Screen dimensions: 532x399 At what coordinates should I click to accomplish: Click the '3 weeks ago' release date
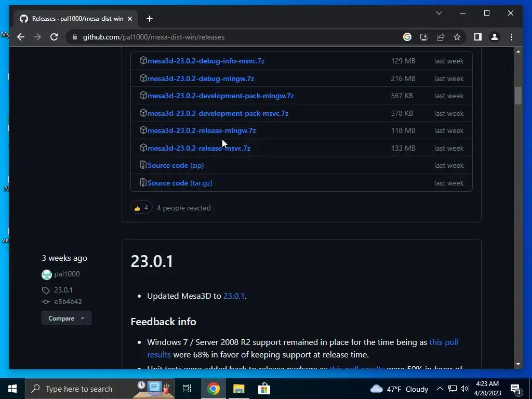tap(64, 258)
